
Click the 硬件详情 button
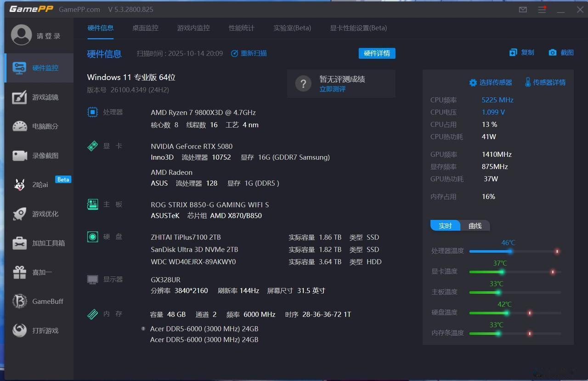pos(377,53)
